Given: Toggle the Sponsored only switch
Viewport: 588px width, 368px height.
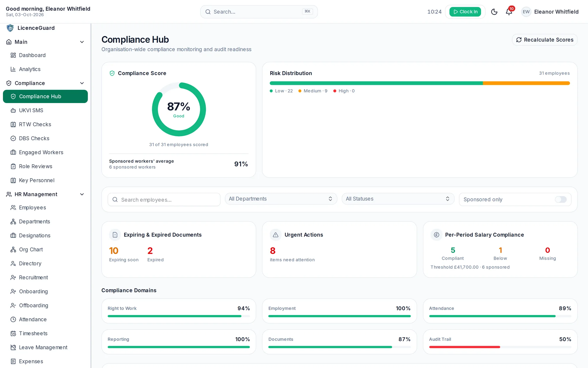Looking at the screenshot, I should coord(561,200).
